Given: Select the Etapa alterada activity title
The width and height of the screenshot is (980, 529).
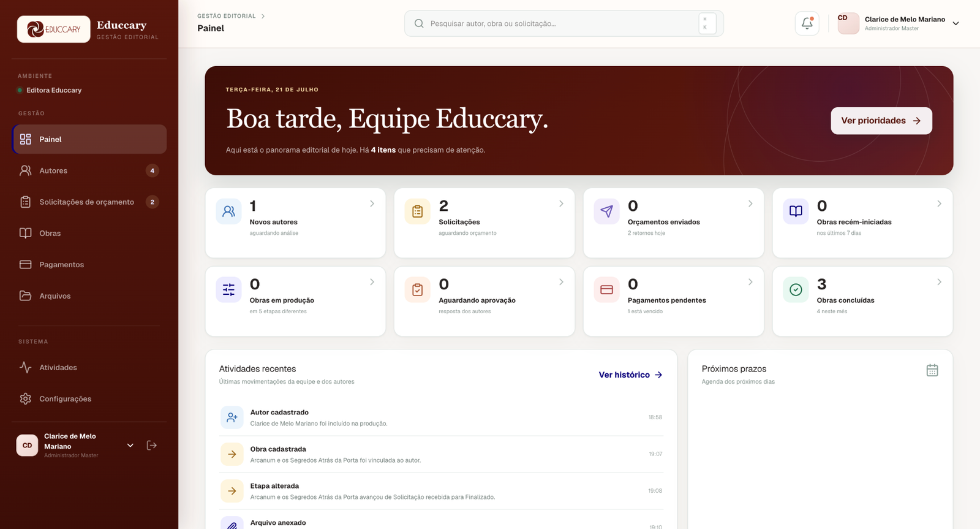Looking at the screenshot, I should point(274,486).
